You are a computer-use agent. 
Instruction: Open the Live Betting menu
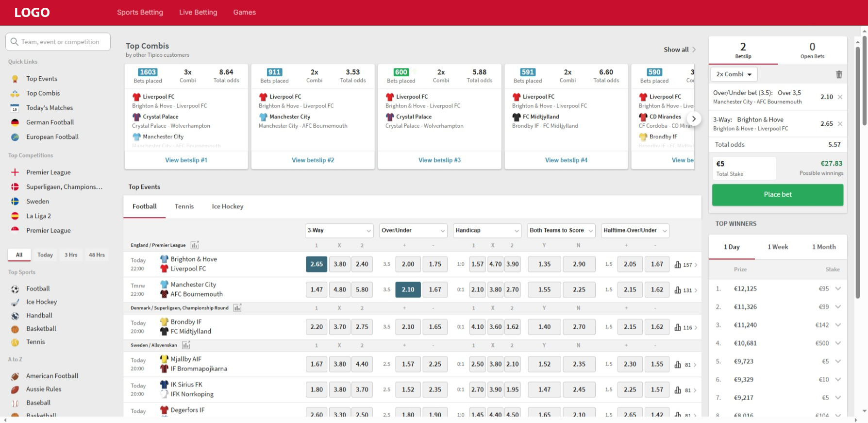[x=198, y=13]
